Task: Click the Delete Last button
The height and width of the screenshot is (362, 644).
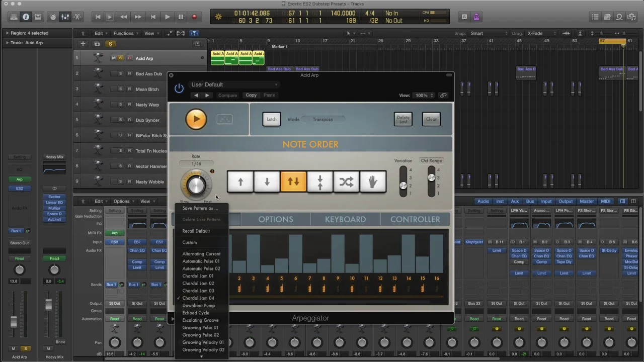Action: coord(403,120)
